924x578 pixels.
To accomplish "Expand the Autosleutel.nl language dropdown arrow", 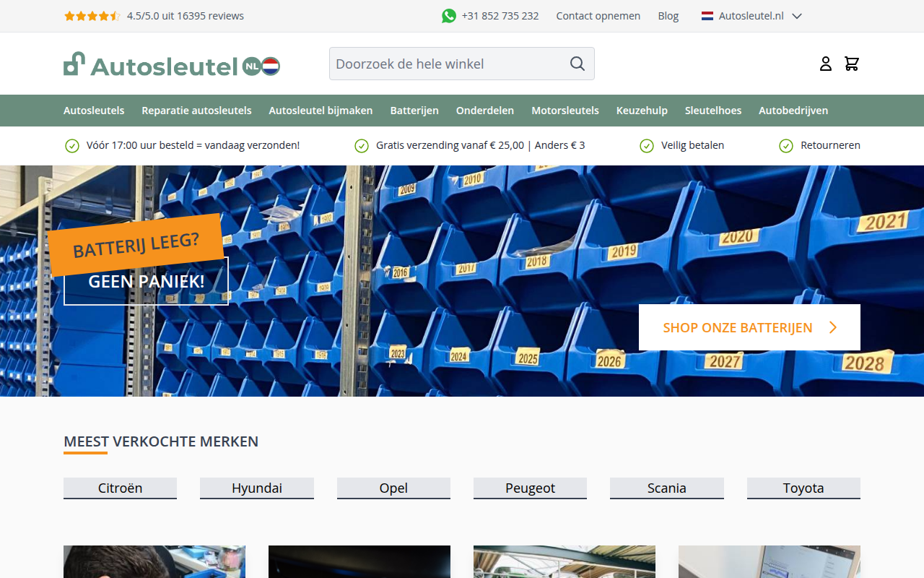I will click(x=797, y=16).
